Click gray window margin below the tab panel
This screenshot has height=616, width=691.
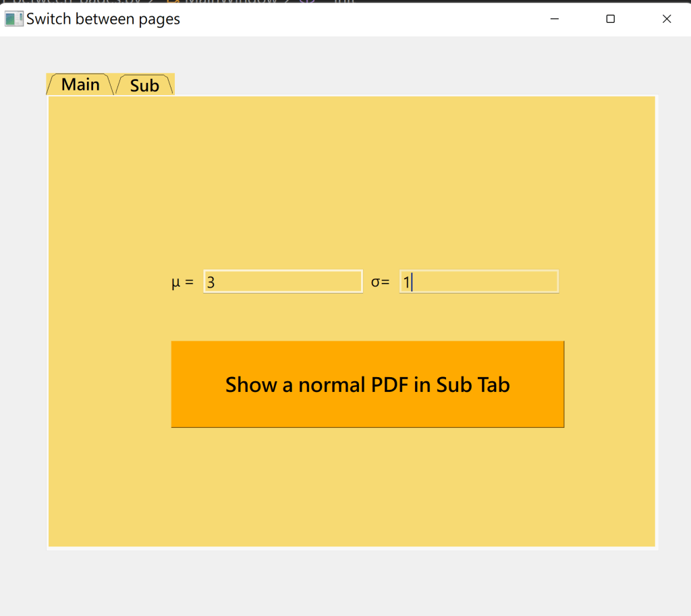(351, 580)
